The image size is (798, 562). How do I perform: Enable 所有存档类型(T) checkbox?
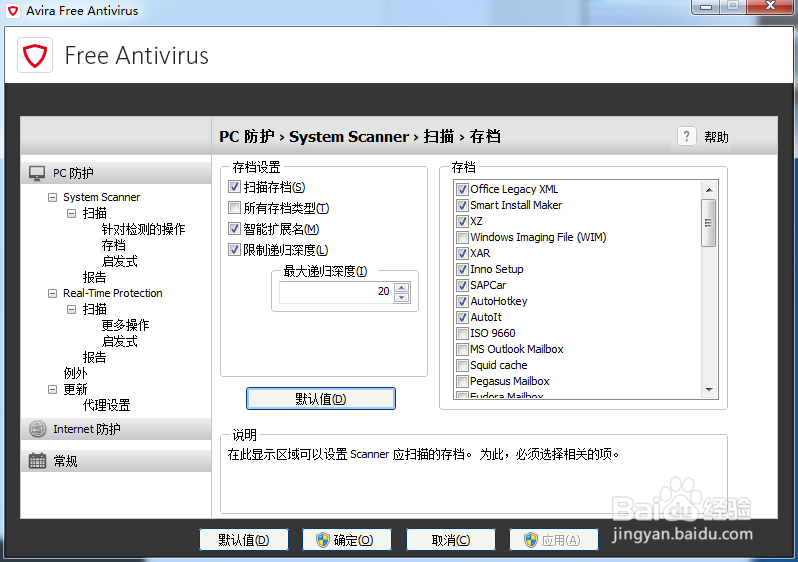[x=234, y=208]
